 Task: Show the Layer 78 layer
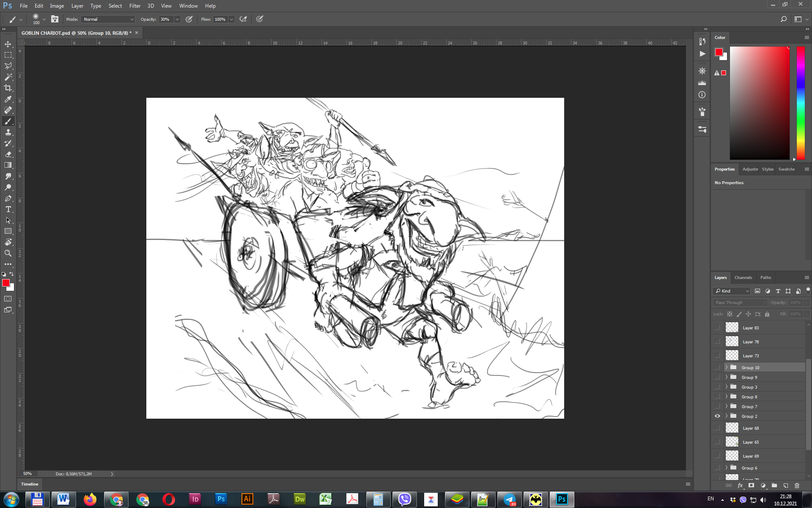(717, 342)
